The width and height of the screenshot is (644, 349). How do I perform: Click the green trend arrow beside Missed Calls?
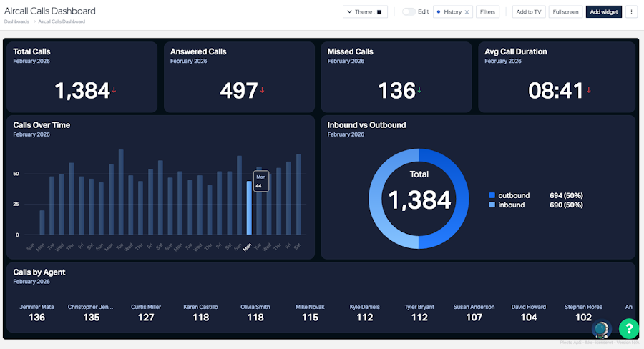[419, 90]
